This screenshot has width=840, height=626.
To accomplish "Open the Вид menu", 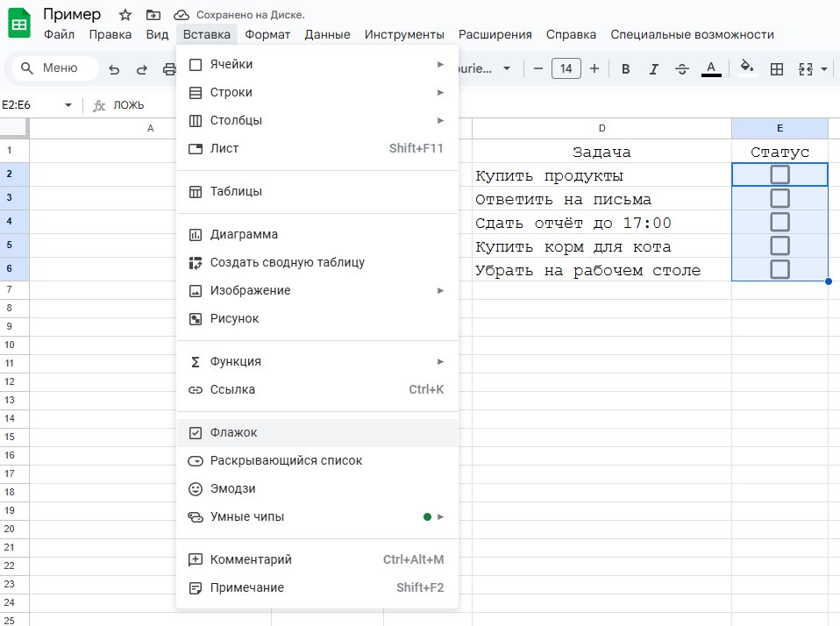I will tap(157, 34).
